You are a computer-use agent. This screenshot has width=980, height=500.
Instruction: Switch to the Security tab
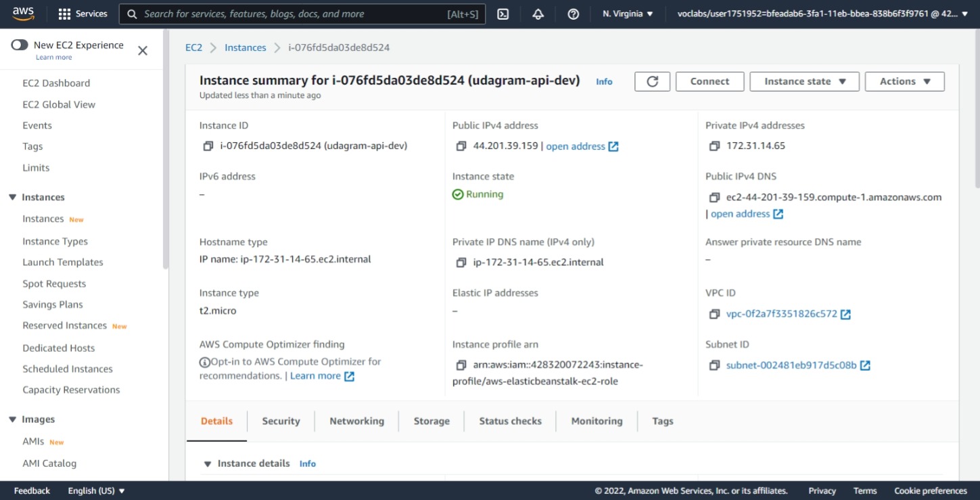[281, 421]
